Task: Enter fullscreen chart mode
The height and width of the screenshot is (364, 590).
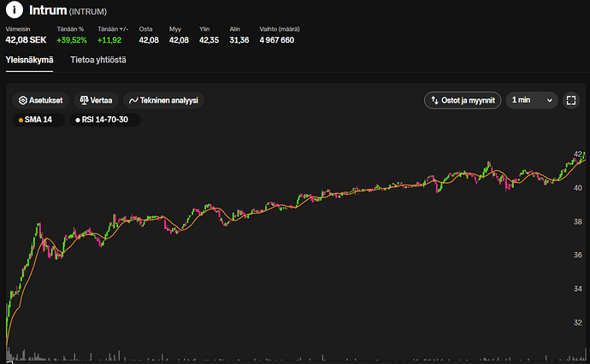Action: [x=571, y=101]
